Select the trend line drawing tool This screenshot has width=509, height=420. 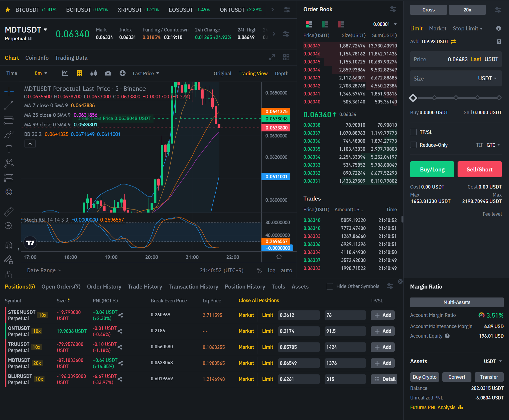pos(9,106)
